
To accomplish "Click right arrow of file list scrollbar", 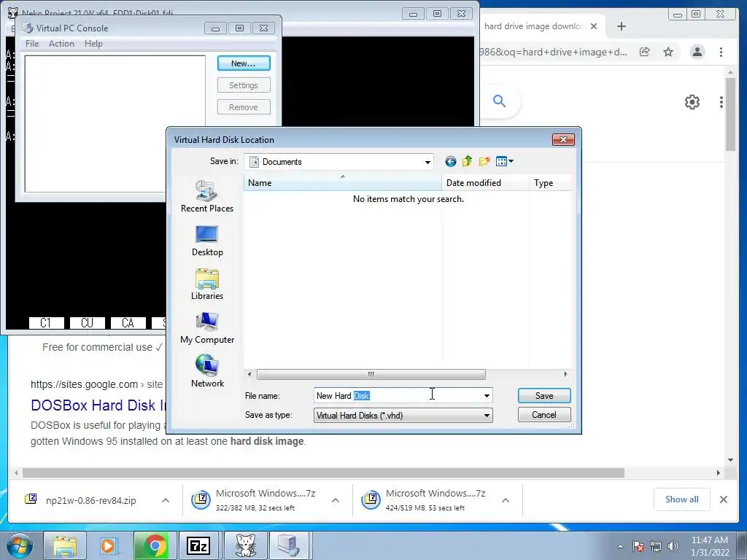I will pos(565,374).
